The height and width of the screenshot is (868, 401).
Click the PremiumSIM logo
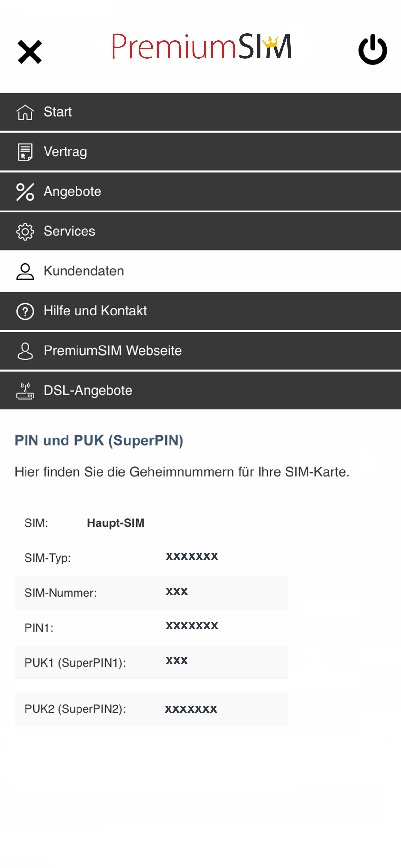click(201, 47)
